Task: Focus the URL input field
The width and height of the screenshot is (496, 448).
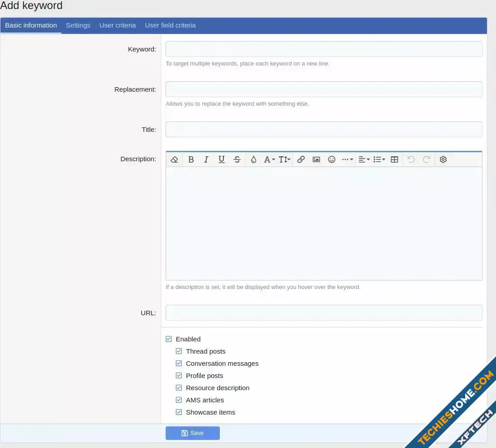Action: pos(324,313)
